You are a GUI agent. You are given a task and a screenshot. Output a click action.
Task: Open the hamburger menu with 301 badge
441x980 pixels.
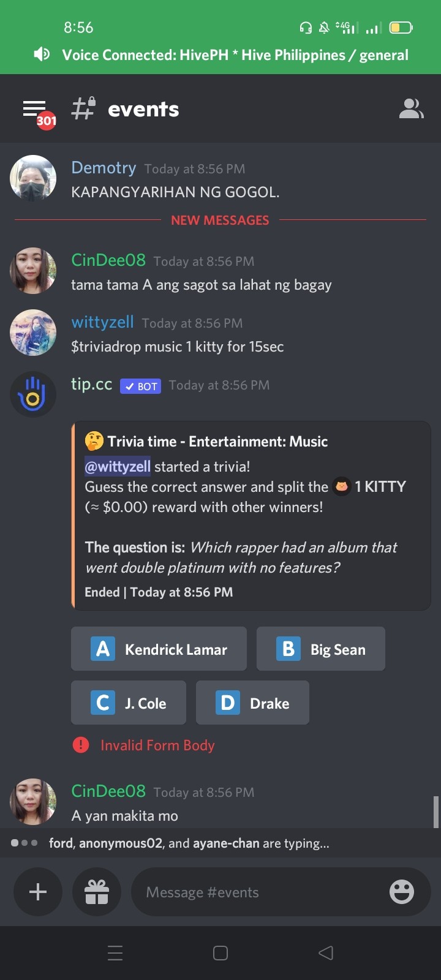coord(38,111)
